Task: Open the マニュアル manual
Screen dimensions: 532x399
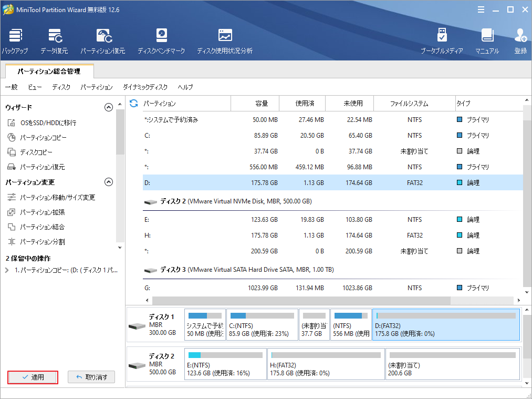Action: pyautogui.click(x=487, y=41)
